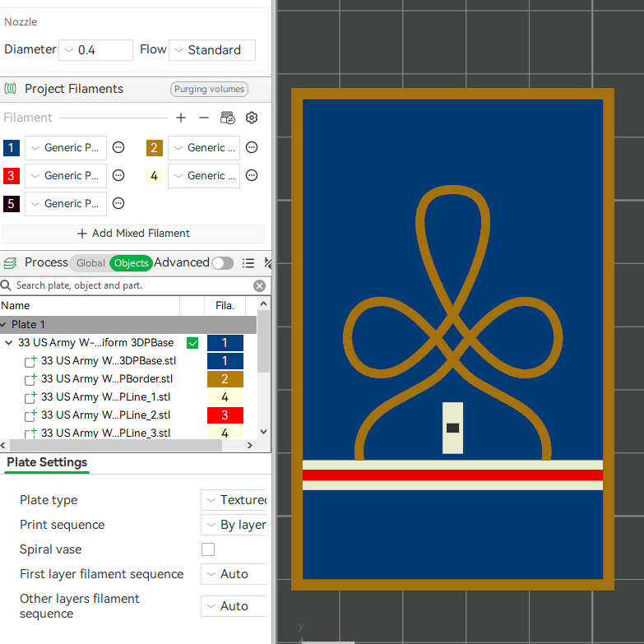This screenshot has width=644, height=644.
Task: Click part icon for PLine_1.stl
Action: 30,397
